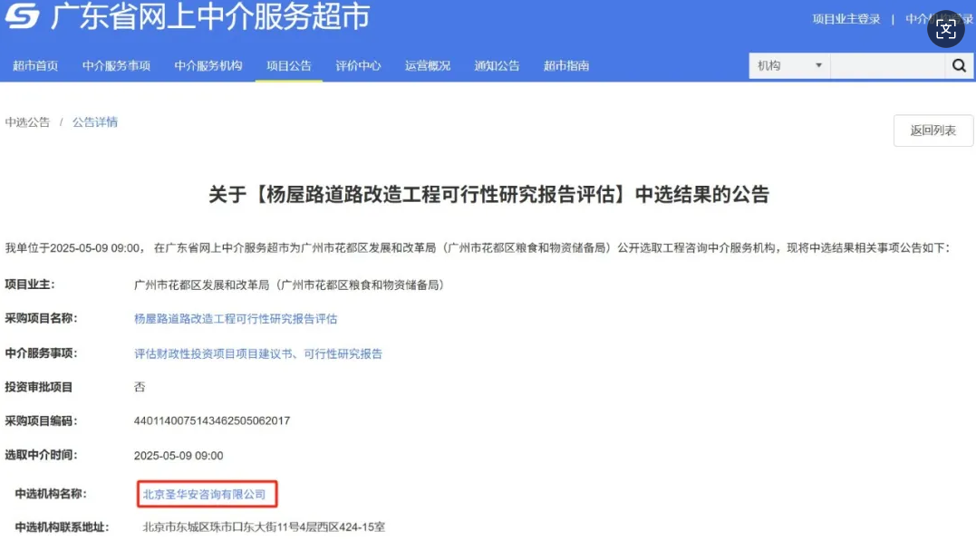Click the search magnifier icon
Viewport: 976px width, 560px height.
[959, 65]
